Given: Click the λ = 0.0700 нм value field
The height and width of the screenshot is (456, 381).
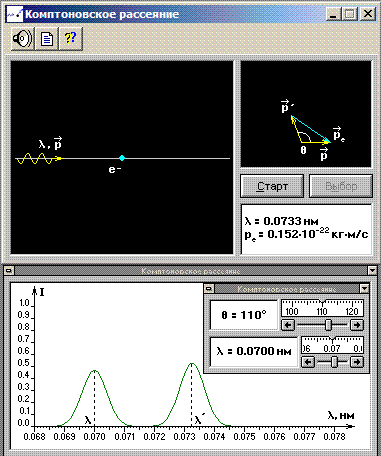Looking at the screenshot, I should click(x=254, y=352).
